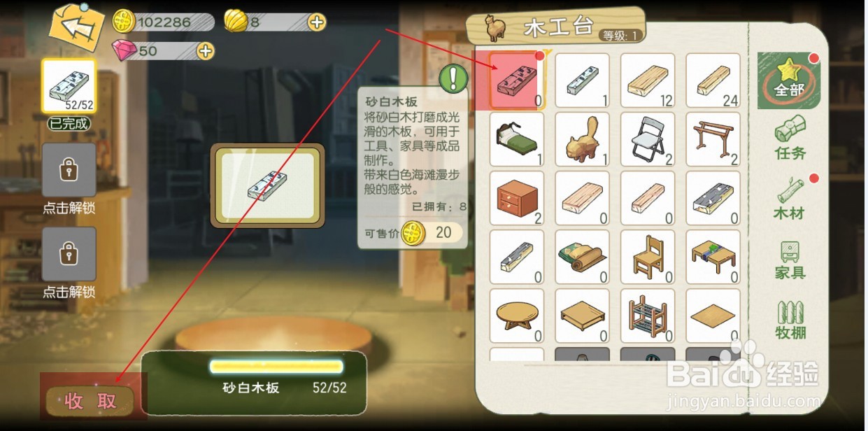The height and width of the screenshot is (431, 868).
Task: Add more gold ingots with plus icon
Action: pos(317,22)
